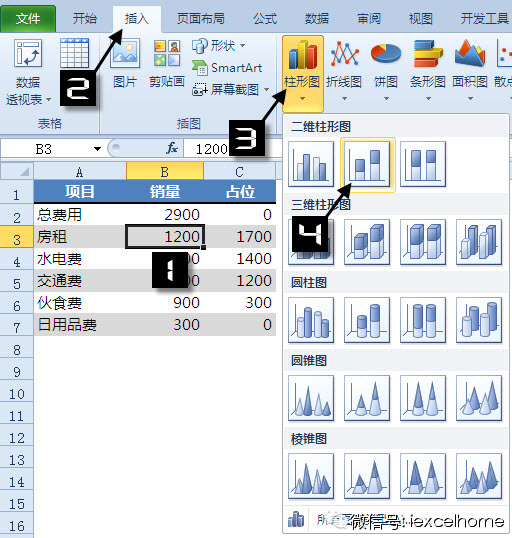Screen dimensions: 512x538
Task: Switch to the 视图 View tab
Action: click(x=420, y=19)
